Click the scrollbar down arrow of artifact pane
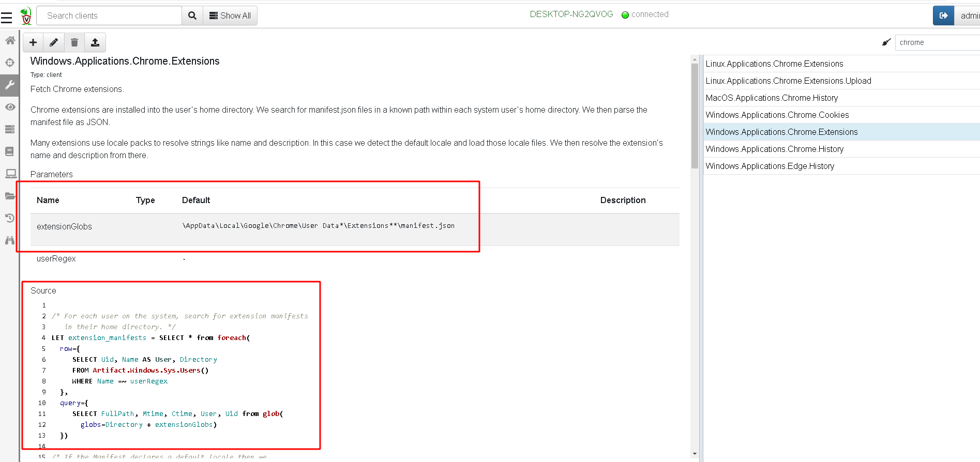This screenshot has height=462, width=980. 695,454
